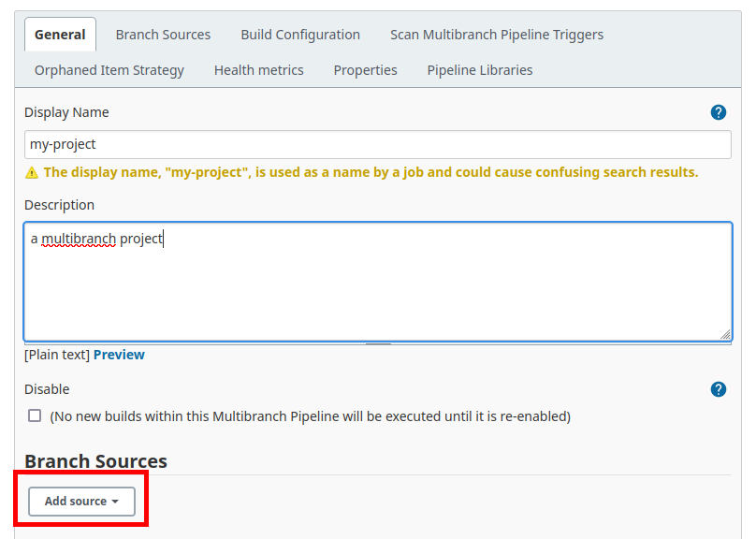Switch to Health metrics tab

[259, 70]
